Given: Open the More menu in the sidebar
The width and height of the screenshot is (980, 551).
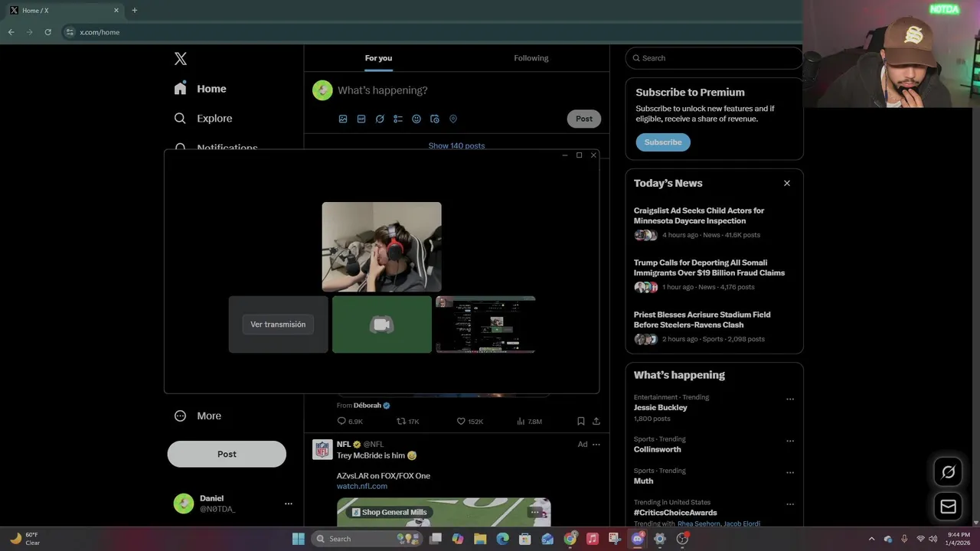Looking at the screenshot, I should pos(198,416).
